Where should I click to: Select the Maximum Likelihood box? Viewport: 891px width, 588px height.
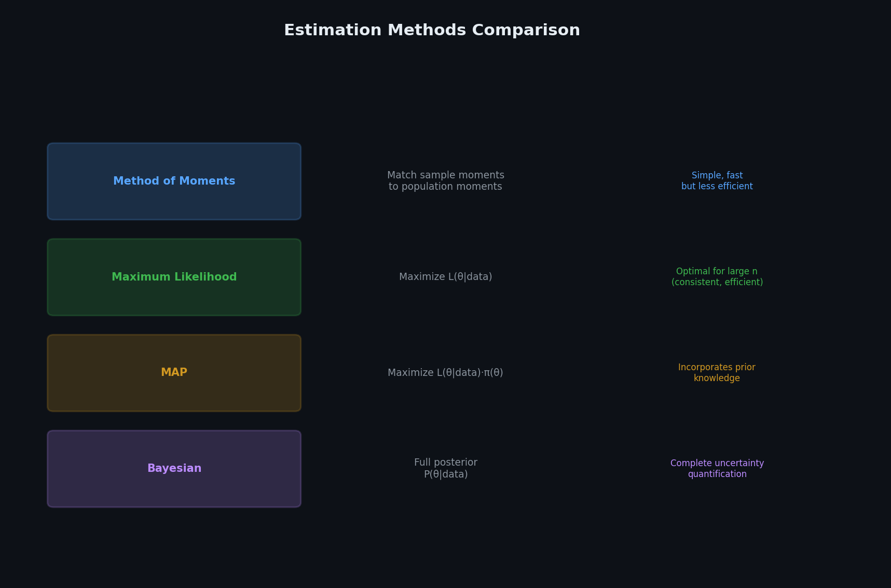pos(174,277)
